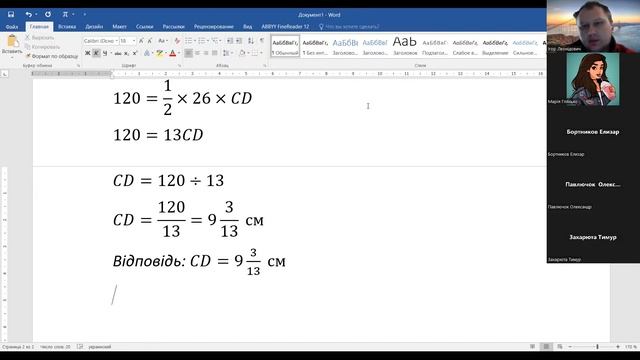Click the word count in status bar
The image size is (640, 360).
(55, 347)
